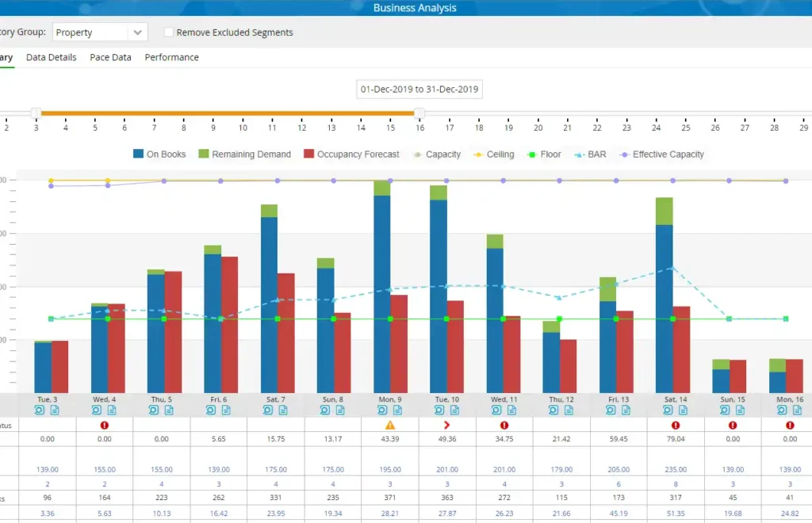Screen dimensions: 812x523
Task: Click the red chevron status icon for Tue, 10
Action: 447,426
